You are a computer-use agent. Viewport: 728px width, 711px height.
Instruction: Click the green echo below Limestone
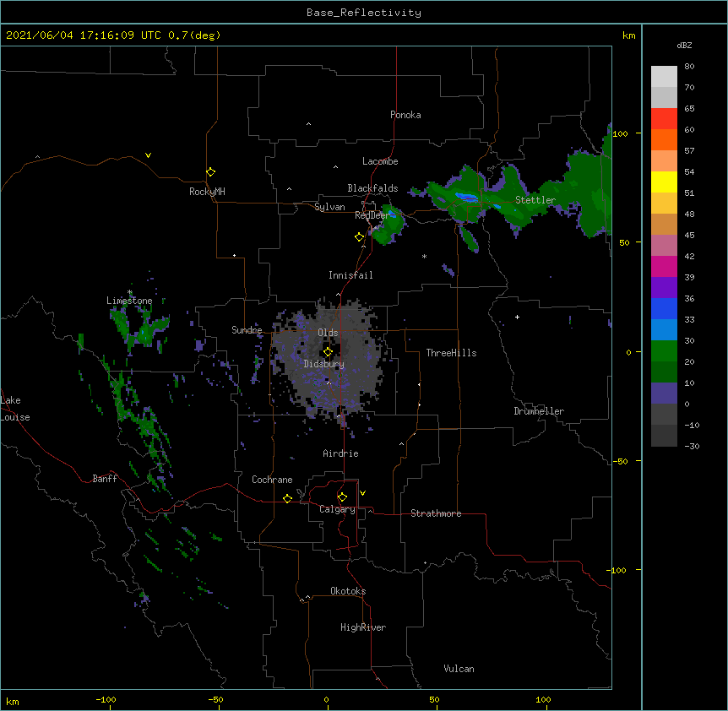point(139,329)
